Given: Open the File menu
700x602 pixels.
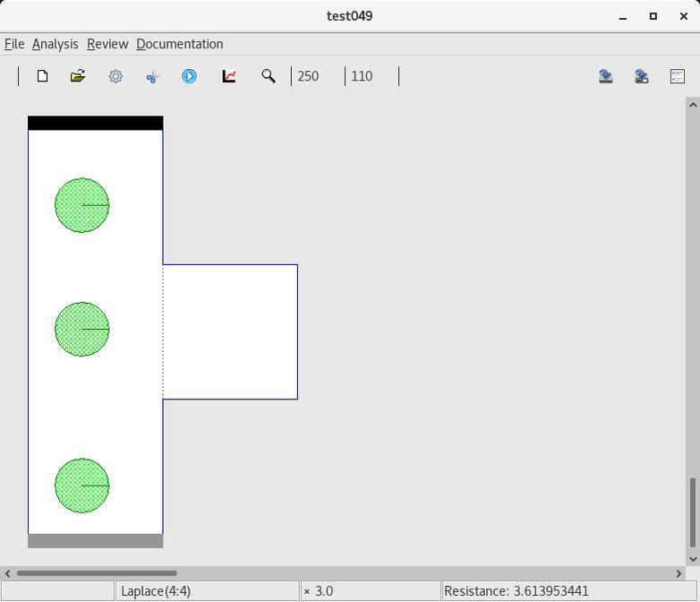Looking at the screenshot, I should pyautogui.click(x=14, y=44).
